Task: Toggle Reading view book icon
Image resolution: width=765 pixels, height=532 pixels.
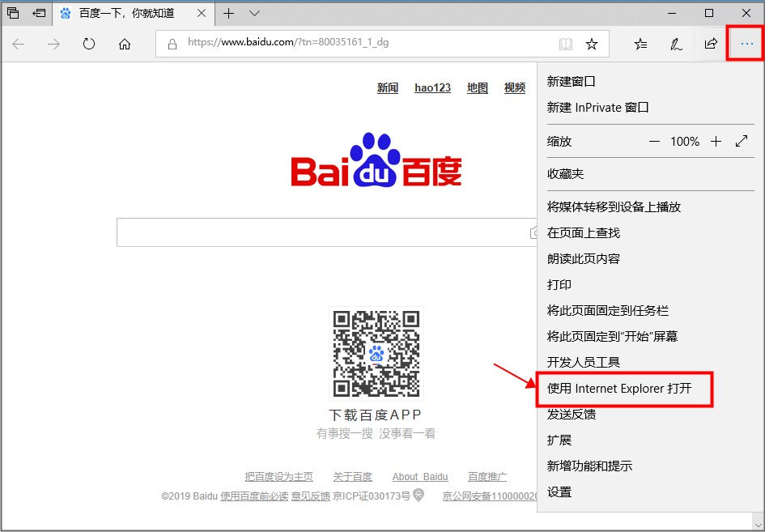Action: 566,44
